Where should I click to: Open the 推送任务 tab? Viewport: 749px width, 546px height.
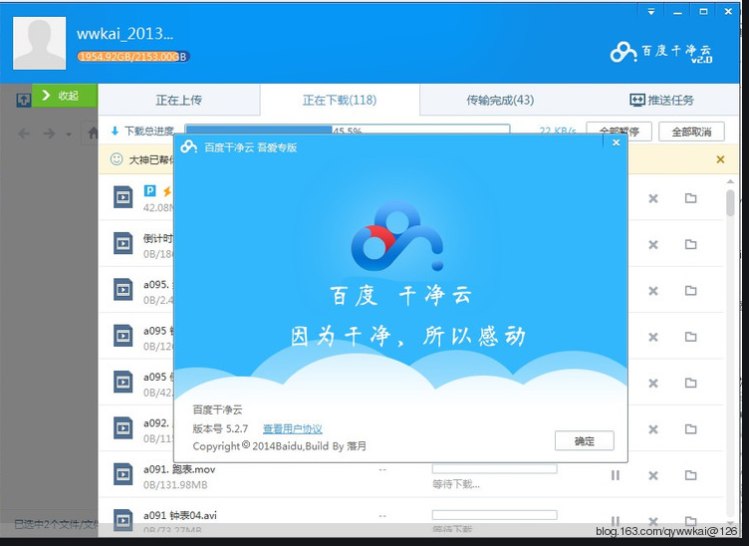click(662, 100)
